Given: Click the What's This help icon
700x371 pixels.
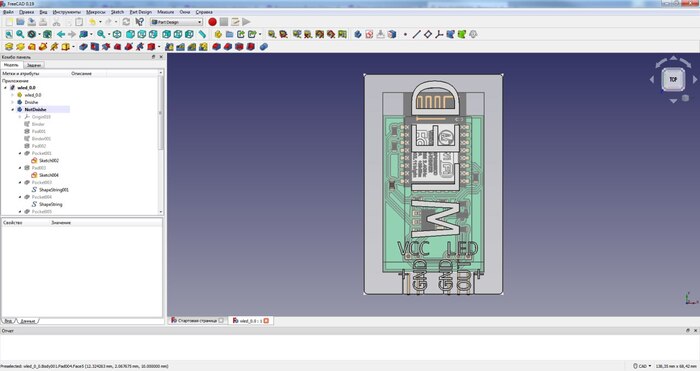Looking at the screenshot, I should coord(140,22).
